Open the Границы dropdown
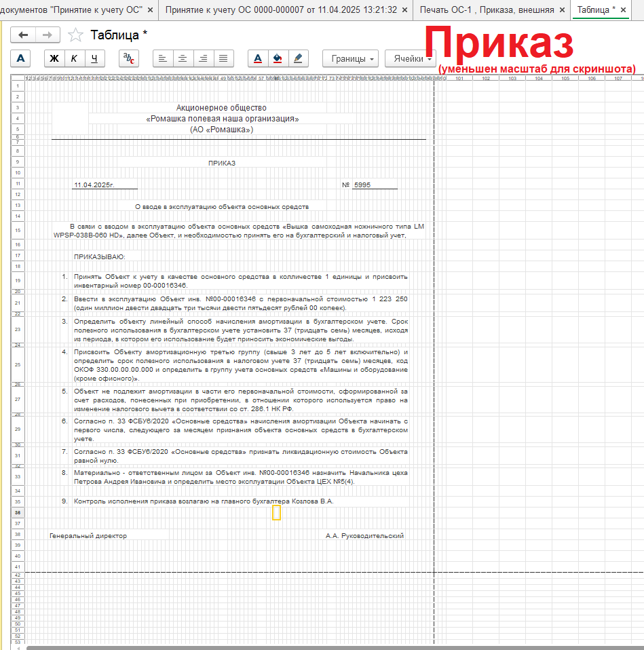The height and width of the screenshot is (650, 644). pos(351,58)
